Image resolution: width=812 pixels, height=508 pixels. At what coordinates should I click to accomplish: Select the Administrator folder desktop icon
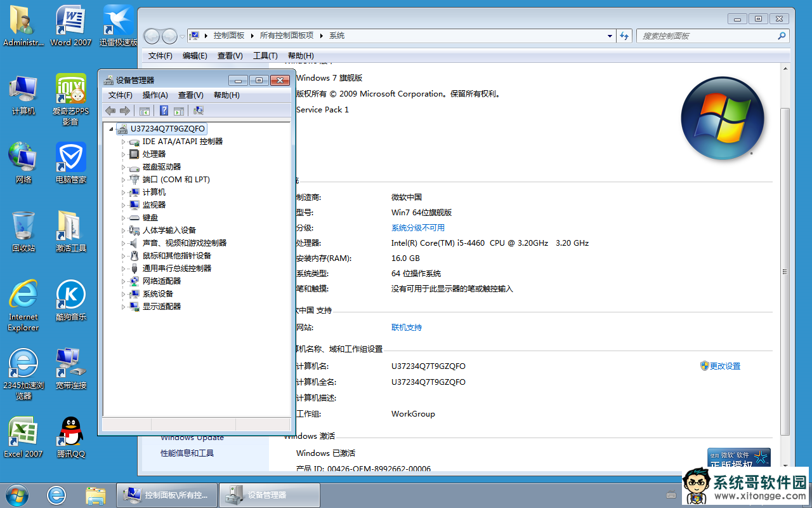23,26
